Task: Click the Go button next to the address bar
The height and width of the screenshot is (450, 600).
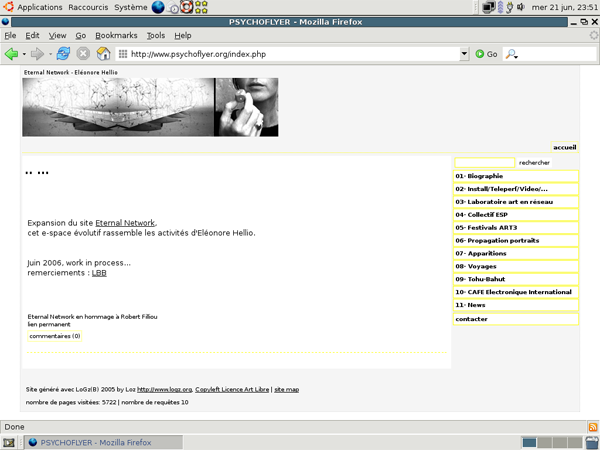Action: coord(486,54)
